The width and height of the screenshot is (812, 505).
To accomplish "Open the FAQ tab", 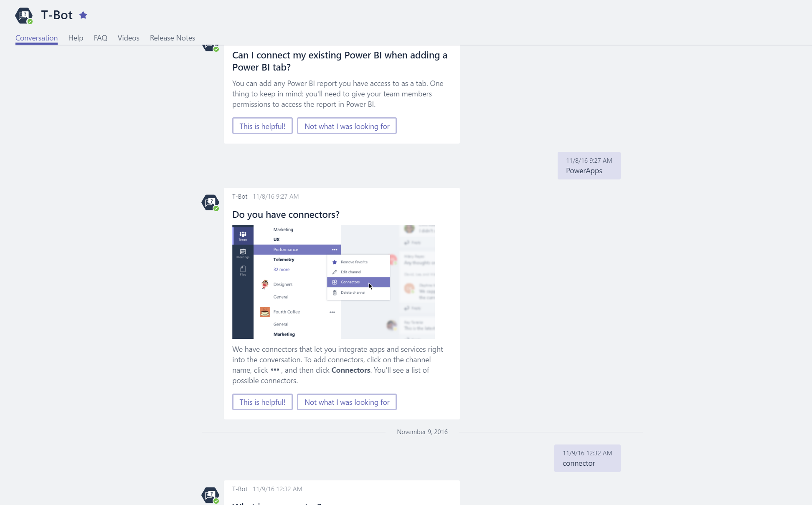I will (100, 38).
